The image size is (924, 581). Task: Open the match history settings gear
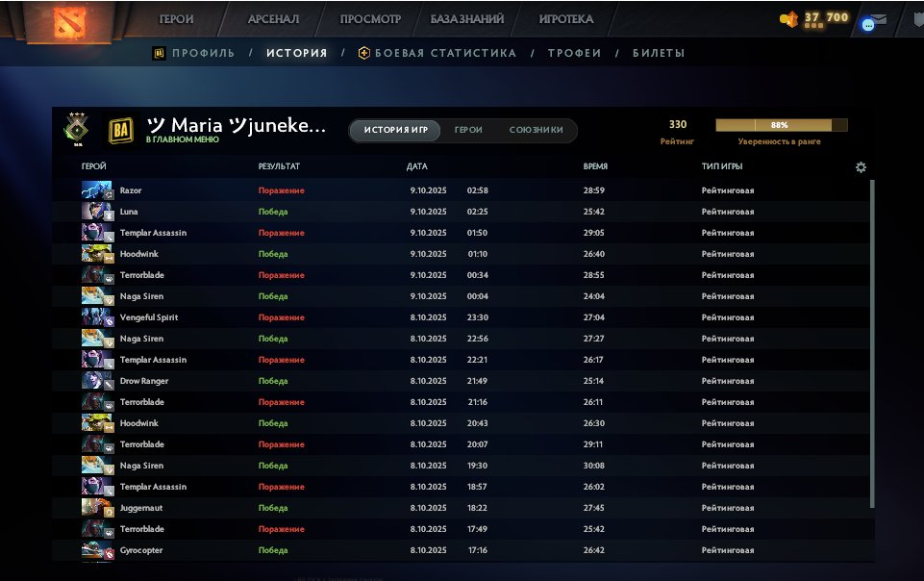coord(861,167)
